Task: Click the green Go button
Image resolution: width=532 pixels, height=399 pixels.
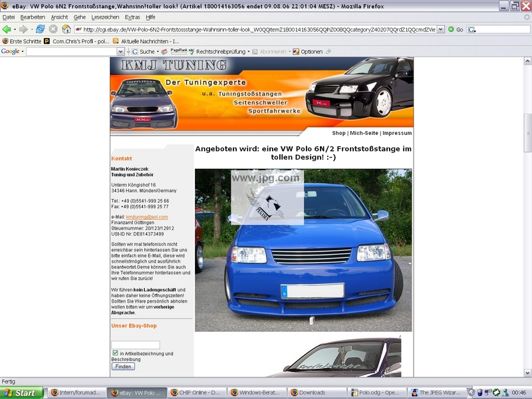Action: click(456, 29)
